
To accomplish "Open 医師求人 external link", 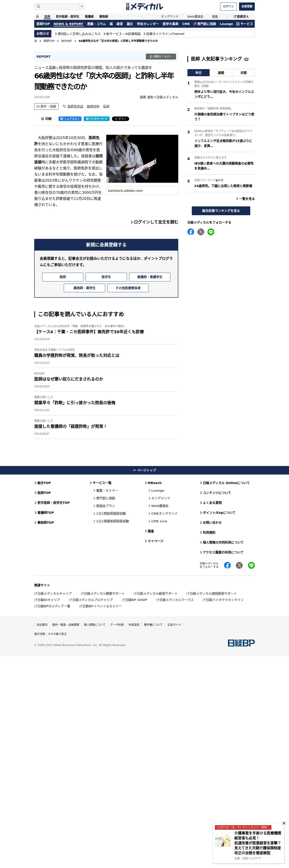I will point(241,16).
